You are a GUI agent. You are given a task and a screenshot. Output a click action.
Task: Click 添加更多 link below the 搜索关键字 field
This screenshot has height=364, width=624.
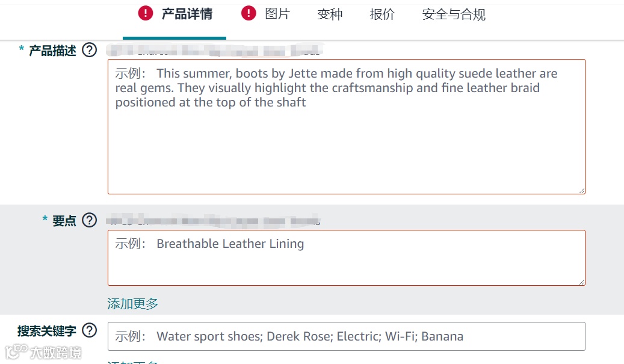pyautogui.click(x=133, y=361)
